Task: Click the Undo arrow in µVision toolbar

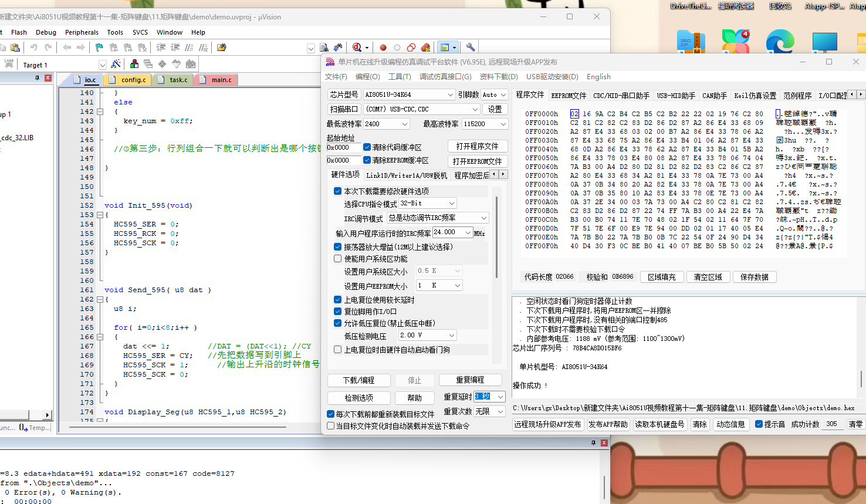Action: pos(34,48)
